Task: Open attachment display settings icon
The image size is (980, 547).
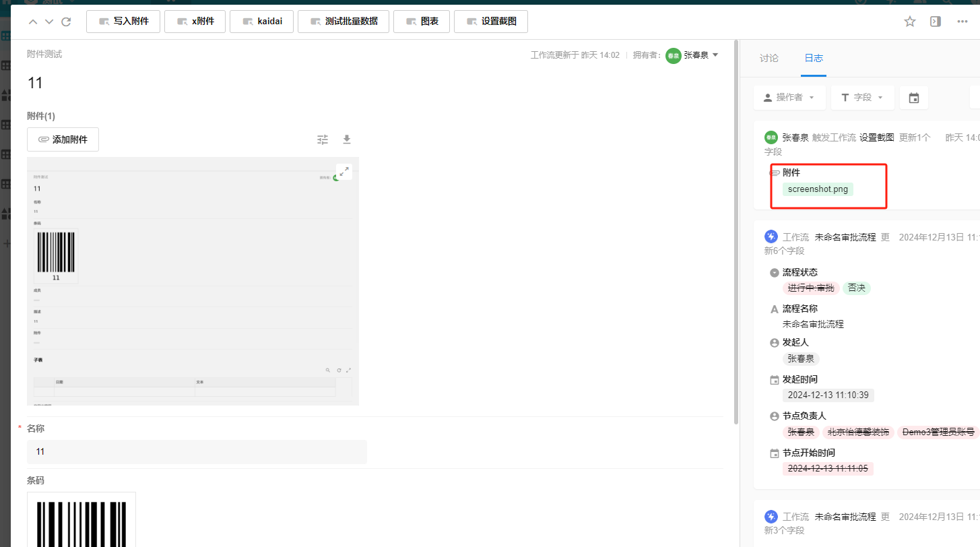Action: tap(323, 139)
